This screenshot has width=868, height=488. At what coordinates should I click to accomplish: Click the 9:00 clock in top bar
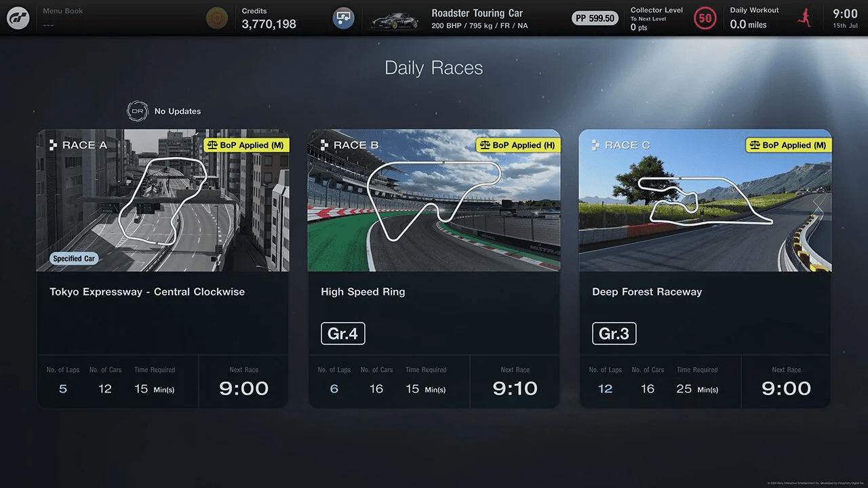[x=845, y=14]
